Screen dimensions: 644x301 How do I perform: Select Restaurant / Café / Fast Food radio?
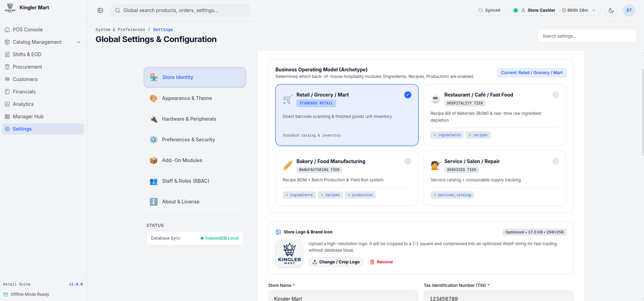point(556,95)
